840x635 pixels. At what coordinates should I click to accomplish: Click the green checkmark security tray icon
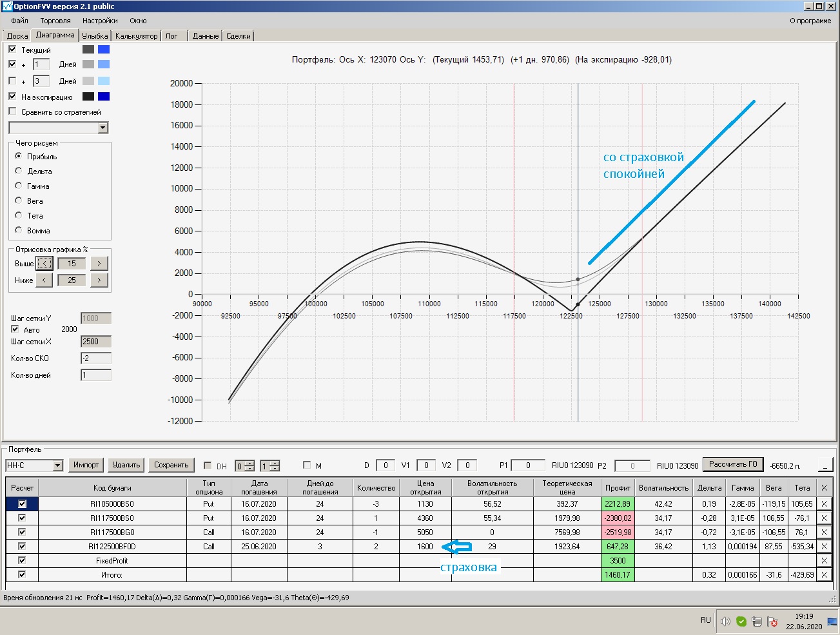(x=741, y=621)
